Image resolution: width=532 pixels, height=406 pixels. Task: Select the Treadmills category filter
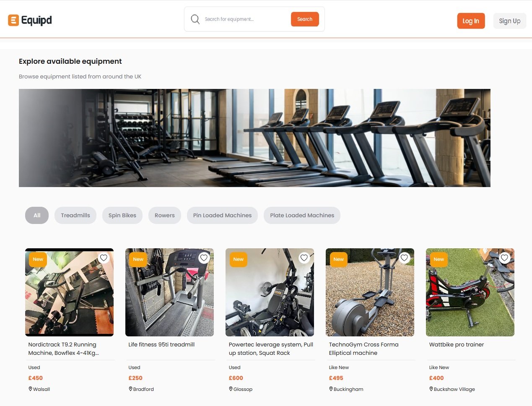pyautogui.click(x=75, y=216)
